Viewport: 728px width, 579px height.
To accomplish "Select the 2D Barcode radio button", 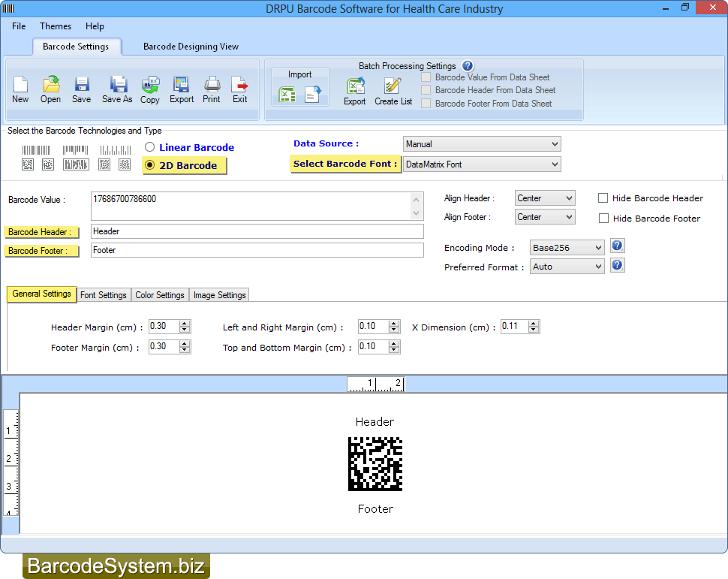I will coord(149,165).
